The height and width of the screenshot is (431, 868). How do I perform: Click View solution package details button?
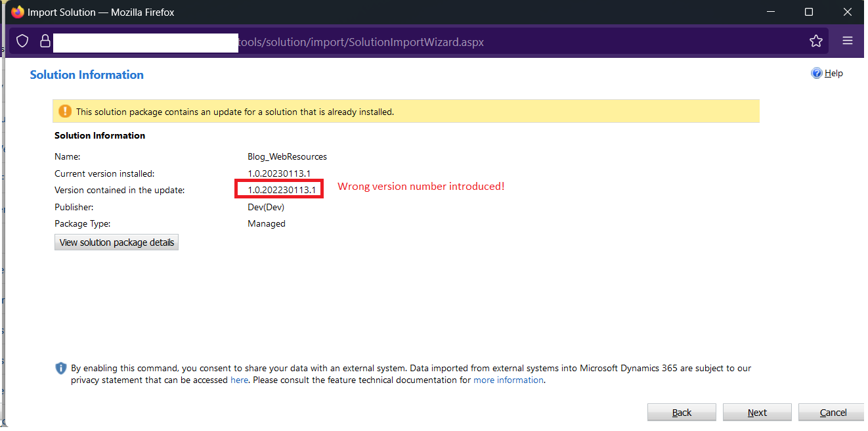[117, 242]
